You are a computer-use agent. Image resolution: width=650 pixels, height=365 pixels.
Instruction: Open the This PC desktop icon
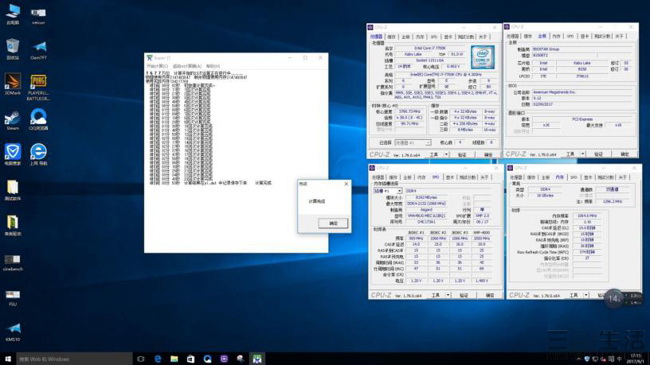(12, 14)
